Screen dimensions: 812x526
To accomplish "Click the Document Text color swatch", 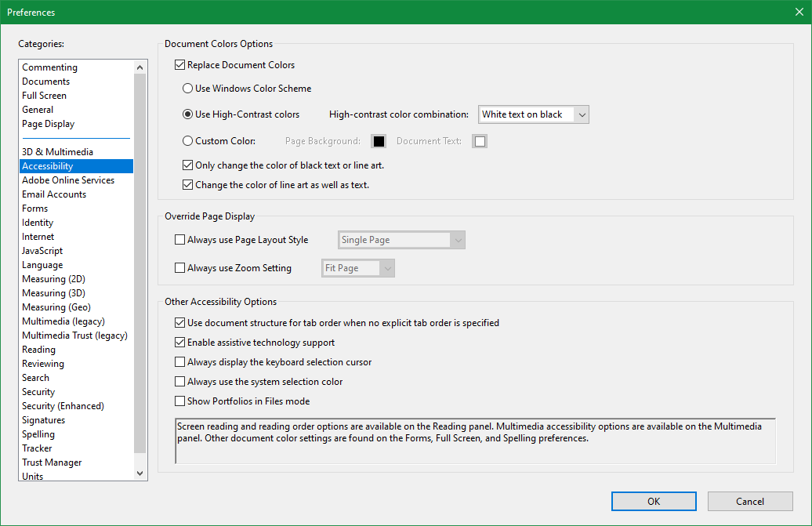I will [480, 141].
